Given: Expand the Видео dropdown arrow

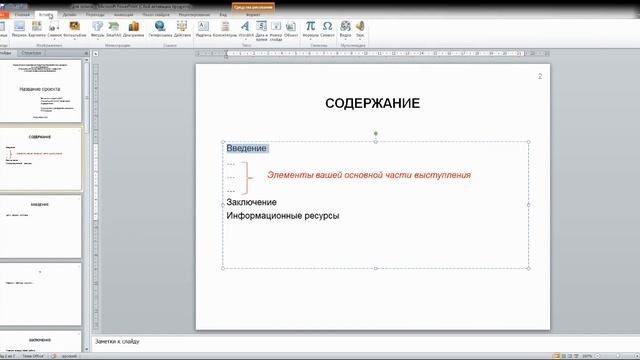Looking at the screenshot, I should click(345, 39).
